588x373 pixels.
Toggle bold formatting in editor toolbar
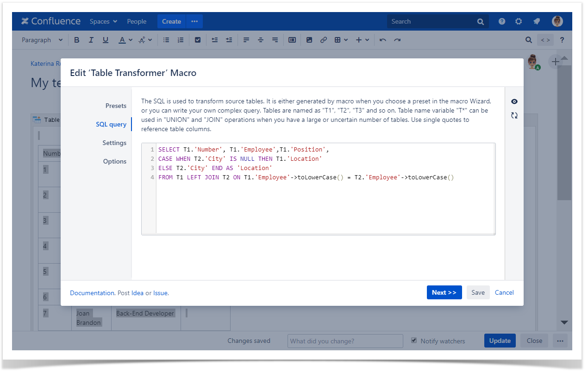(77, 40)
